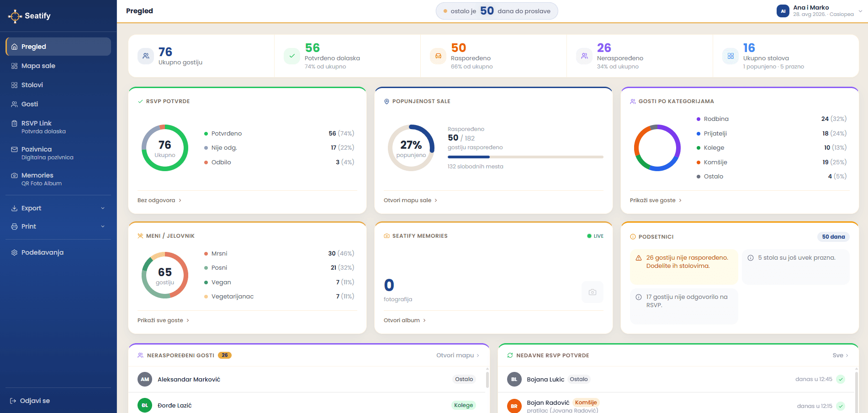Open Pozivnica Digitalna pozivnica

point(58,153)
